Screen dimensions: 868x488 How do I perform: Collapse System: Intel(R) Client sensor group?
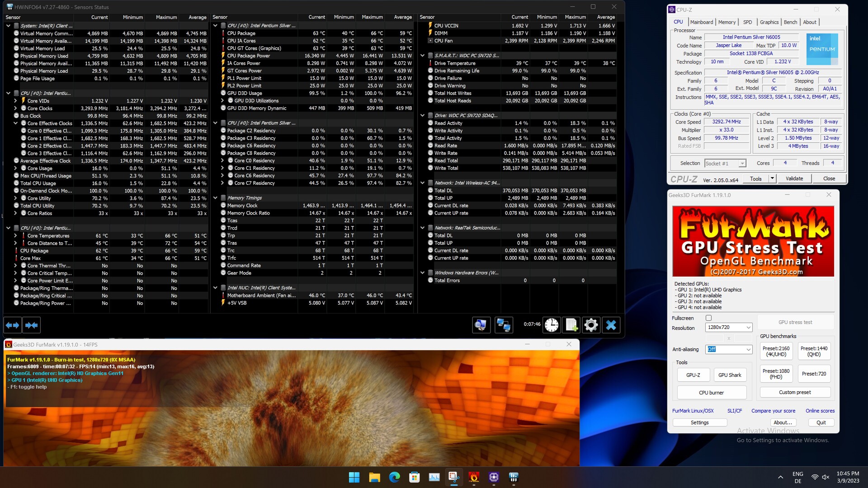pos(8,26)
